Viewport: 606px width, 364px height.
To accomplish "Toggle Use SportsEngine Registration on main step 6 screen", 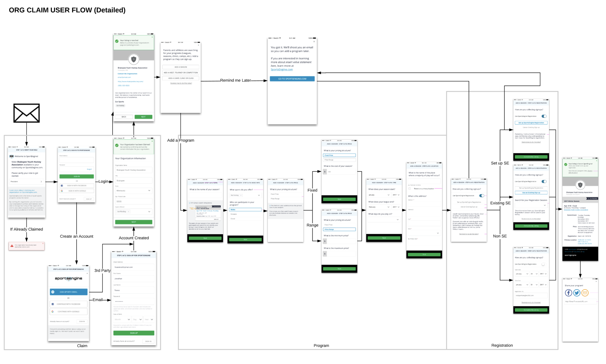I will pos(482,196).
